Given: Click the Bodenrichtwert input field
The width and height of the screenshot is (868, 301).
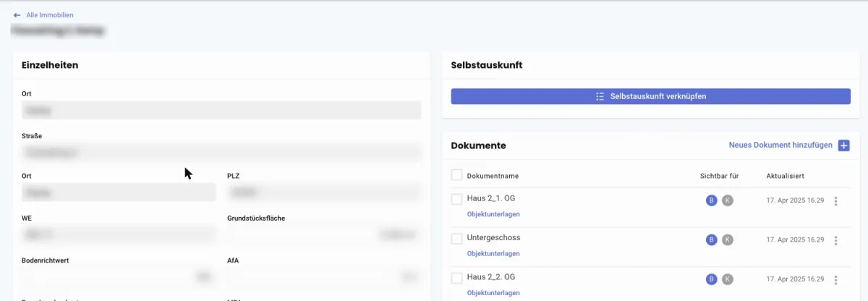Looking at the screenshot, I should coord(119,276).
